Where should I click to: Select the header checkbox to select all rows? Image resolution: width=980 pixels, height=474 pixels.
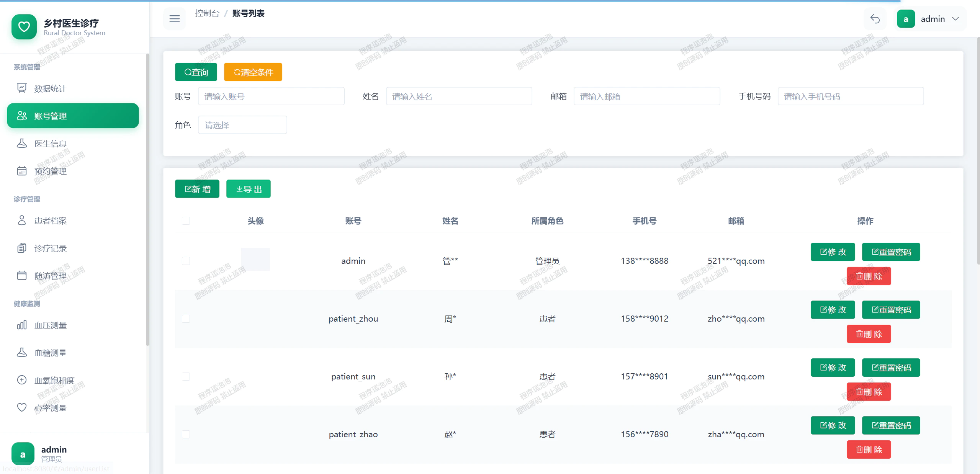click(186, 221)
